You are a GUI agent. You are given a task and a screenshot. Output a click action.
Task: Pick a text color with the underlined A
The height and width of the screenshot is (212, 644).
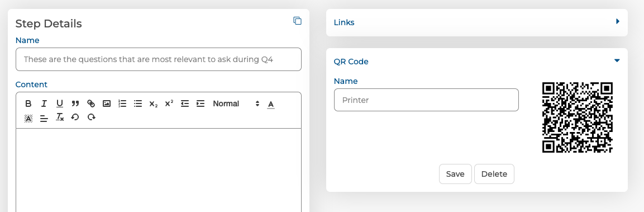click(271, 104)
